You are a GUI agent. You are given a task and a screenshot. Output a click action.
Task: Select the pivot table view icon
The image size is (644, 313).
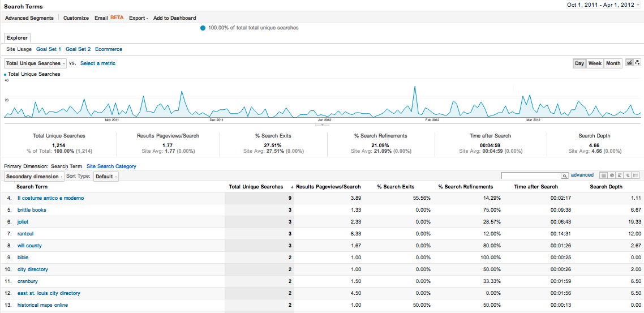point(636,176)
